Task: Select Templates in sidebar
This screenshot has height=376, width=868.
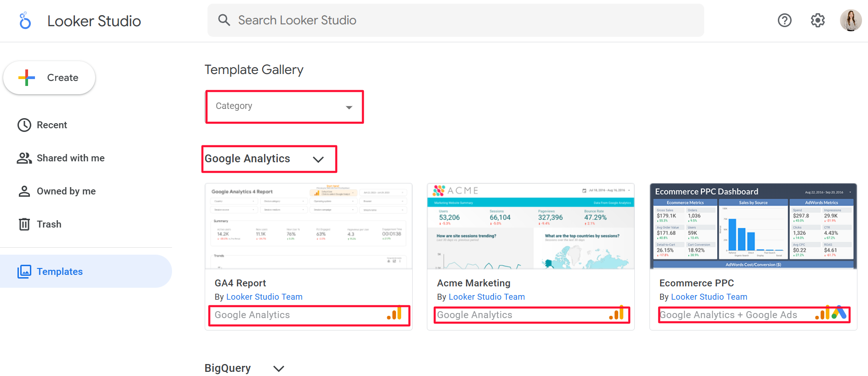Action: [x=86, y=272]
